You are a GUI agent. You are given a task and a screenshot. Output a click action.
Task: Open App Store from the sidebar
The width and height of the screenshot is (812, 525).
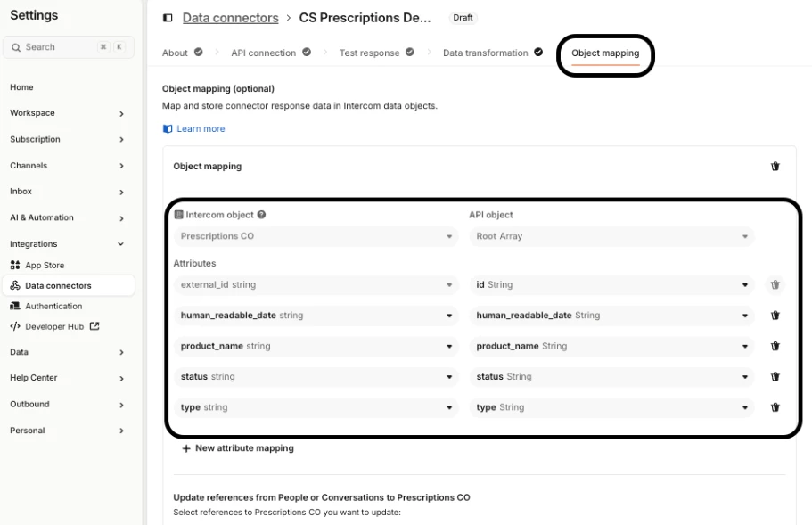[45, 266]
